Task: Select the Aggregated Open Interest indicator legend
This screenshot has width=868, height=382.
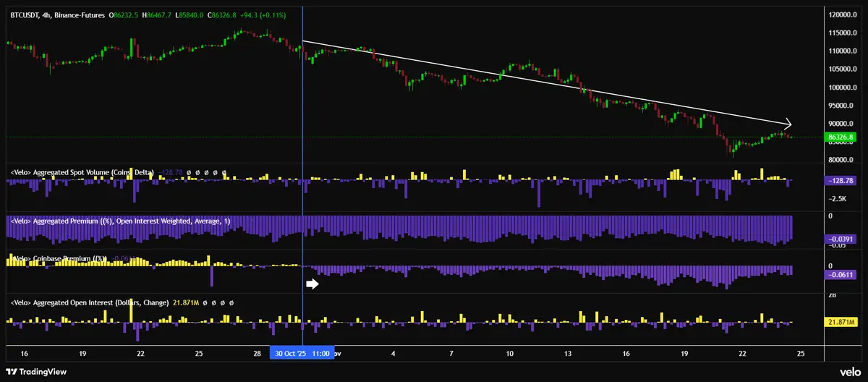Action: point(90,302)
